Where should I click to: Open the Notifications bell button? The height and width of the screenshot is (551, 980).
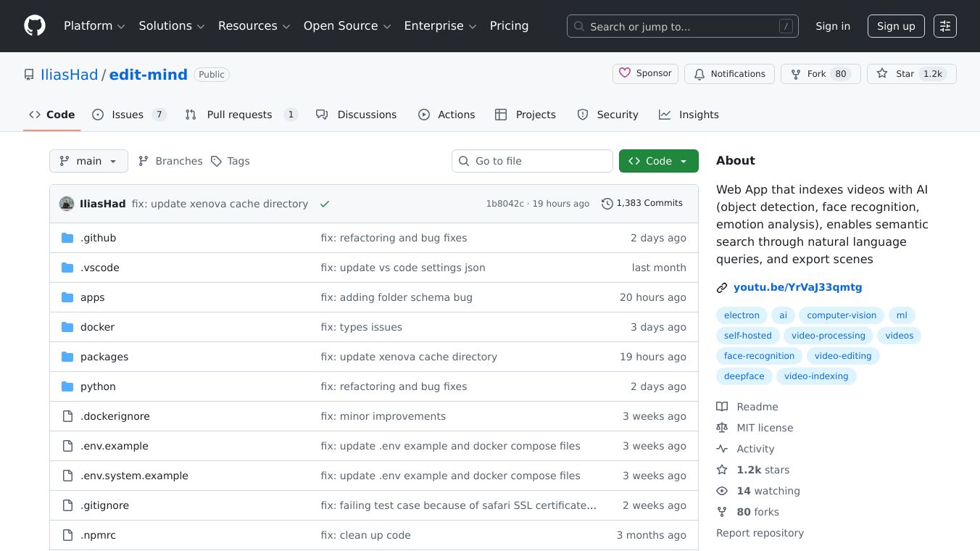729,74
